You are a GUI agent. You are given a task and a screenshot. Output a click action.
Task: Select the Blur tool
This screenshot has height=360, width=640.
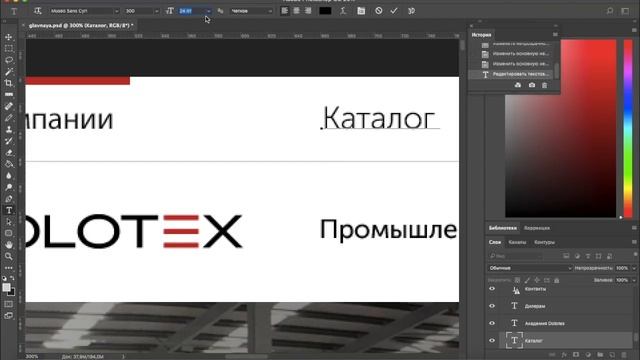(9, 176)
